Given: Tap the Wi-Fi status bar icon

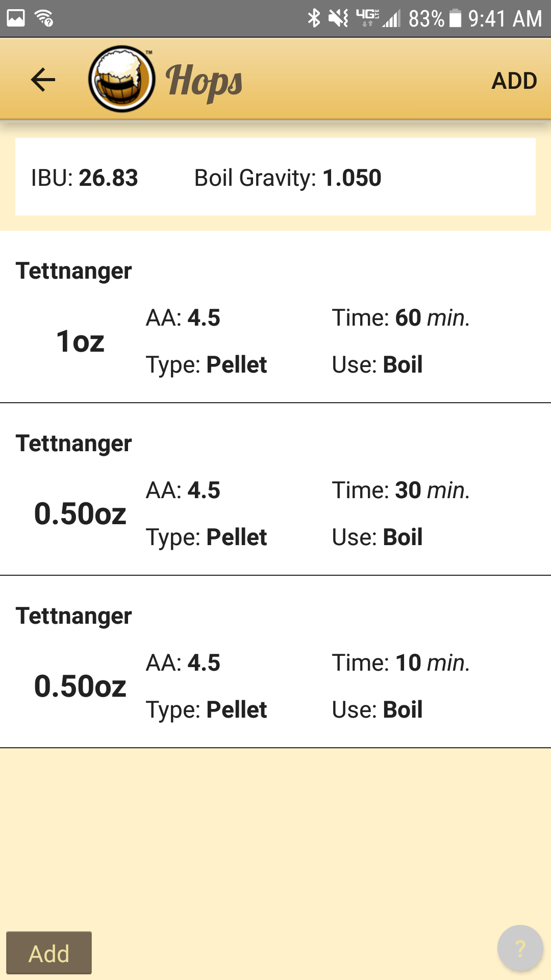Looking at the screenshot, I should click(44, 18).
